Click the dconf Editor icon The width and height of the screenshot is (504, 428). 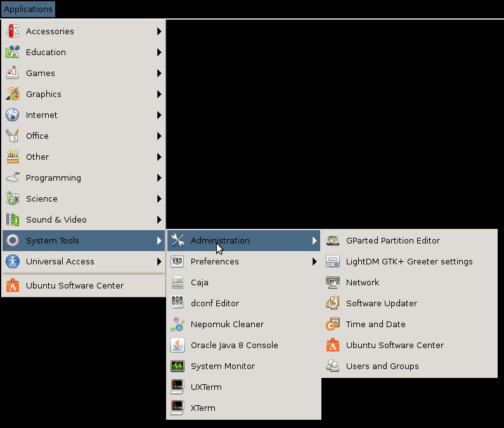point(178,303)
